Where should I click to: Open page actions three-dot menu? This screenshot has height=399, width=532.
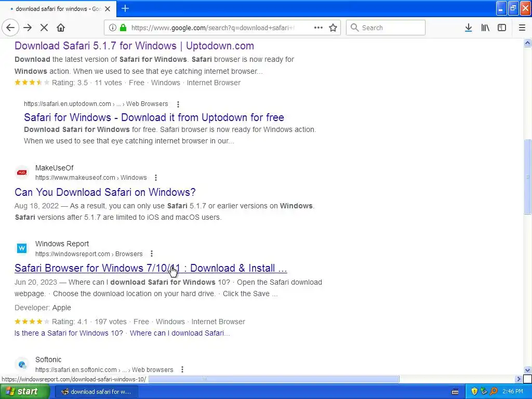pos(318,28)
